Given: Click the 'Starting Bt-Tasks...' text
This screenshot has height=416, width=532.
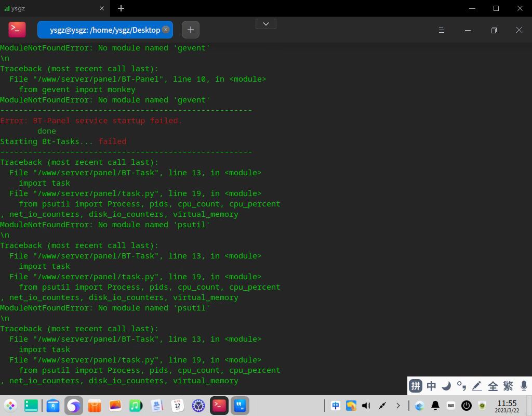Looking at the screenshot, I should point(46,141).
